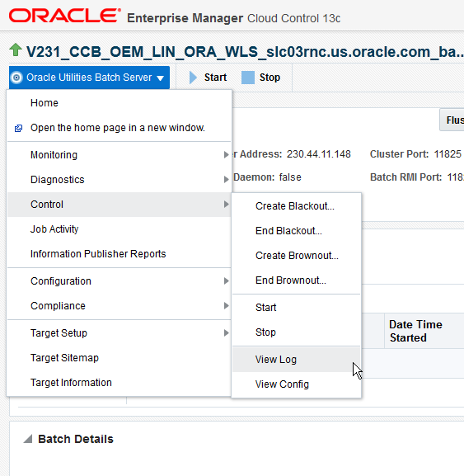Click the green up-arrow target status icon

pyautogui.click(x=16, y=50)
